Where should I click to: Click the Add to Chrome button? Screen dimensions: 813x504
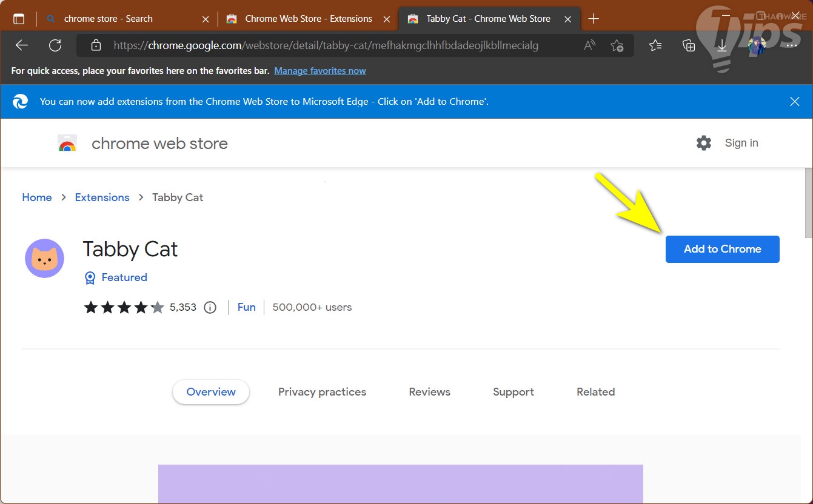[722, 249]
